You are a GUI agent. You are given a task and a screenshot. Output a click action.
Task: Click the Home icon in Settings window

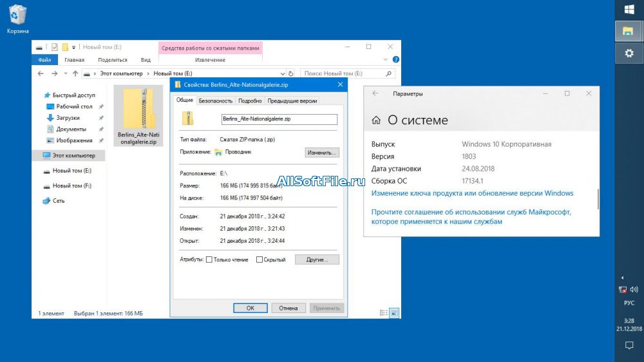click(376, 120)
